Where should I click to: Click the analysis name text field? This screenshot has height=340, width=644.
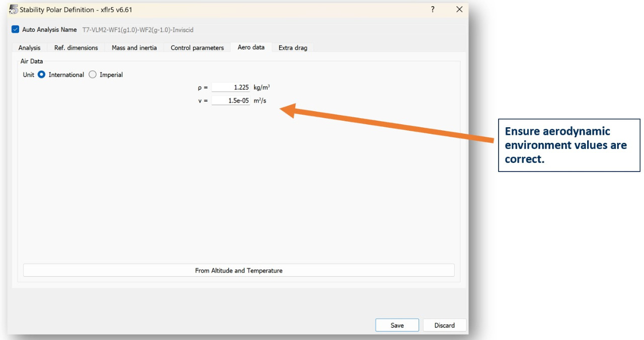pos(138,30)
